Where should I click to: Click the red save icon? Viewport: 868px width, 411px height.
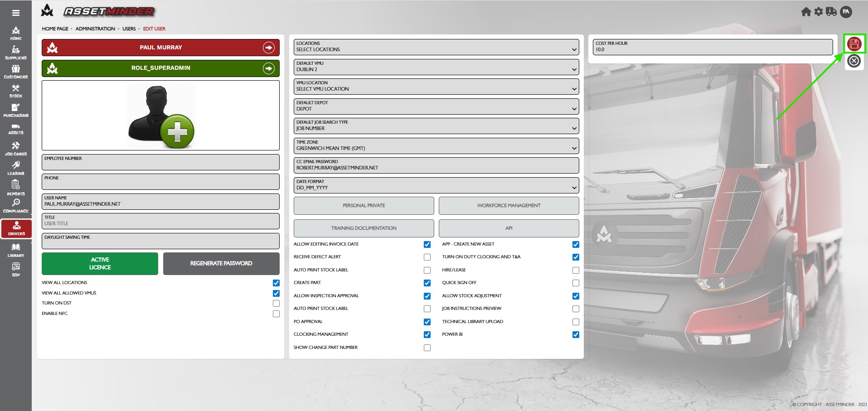(854, 44)
